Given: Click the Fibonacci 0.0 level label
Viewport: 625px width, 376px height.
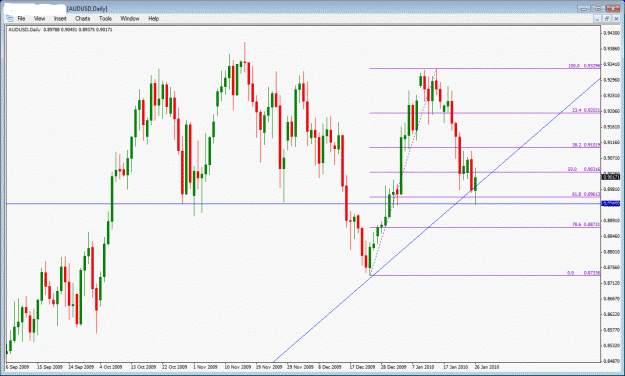Looking at the screenshot, I should point(584,273).
